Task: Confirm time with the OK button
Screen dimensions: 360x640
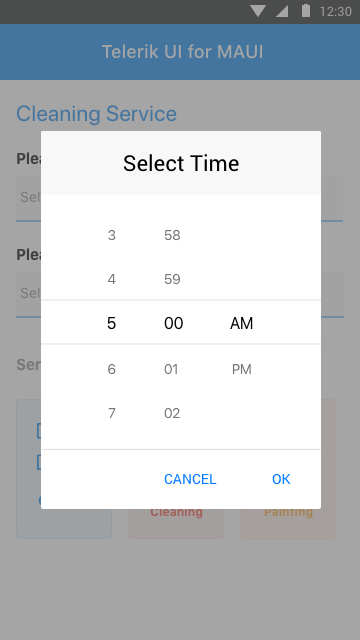Action: point(281,479)
